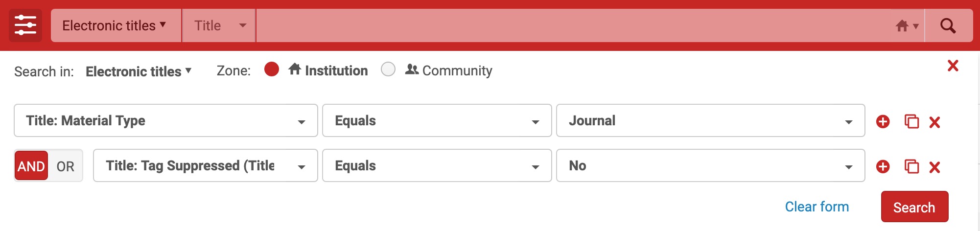Set operator toggle to AND

(x=31, y=166)
